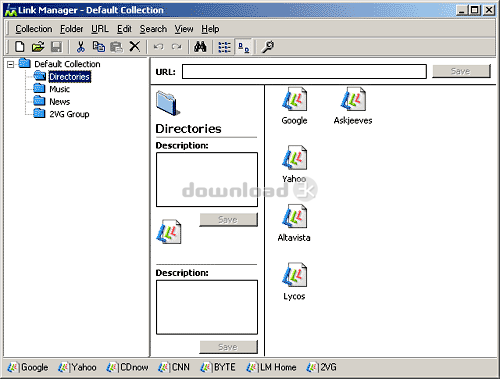
Task: Open the Collection menu
Action: click(34, 29)
